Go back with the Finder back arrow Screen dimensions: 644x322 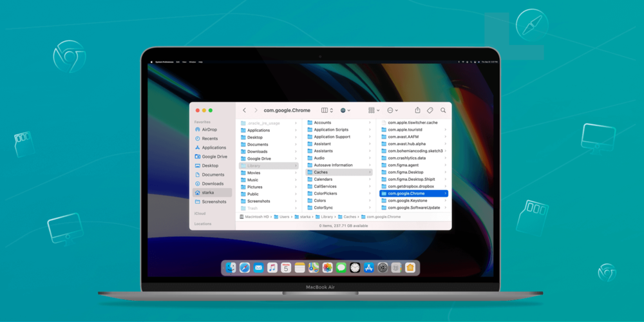(x=244, y=110)
